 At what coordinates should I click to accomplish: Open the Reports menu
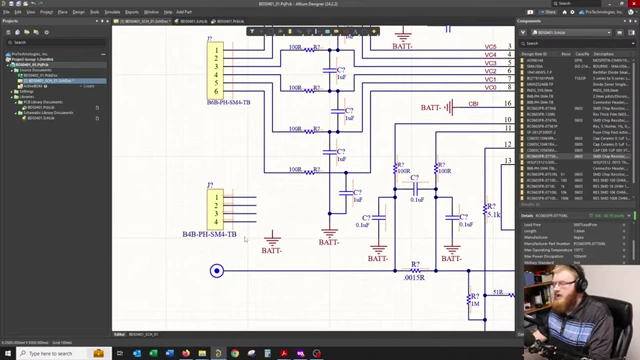132,12
